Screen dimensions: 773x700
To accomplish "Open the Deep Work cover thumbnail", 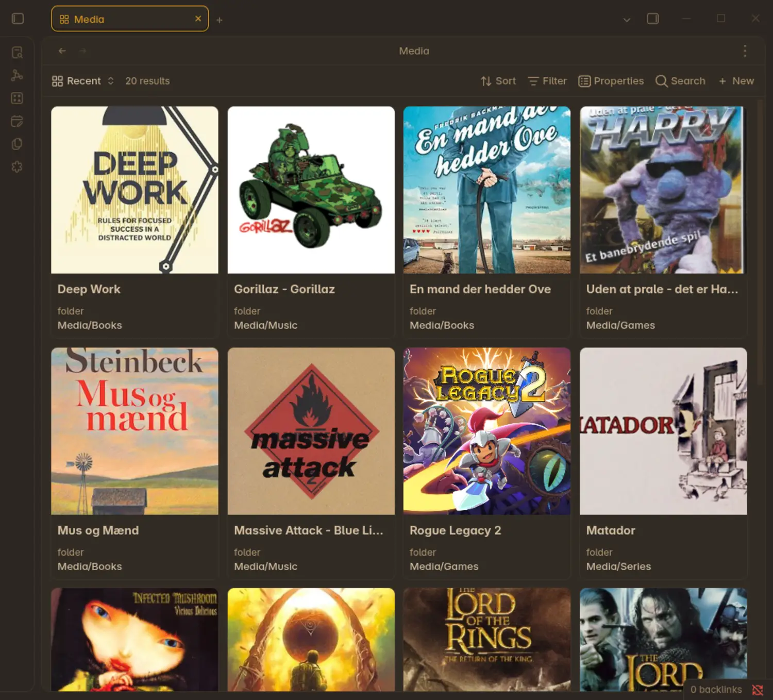I will point(135,190).
